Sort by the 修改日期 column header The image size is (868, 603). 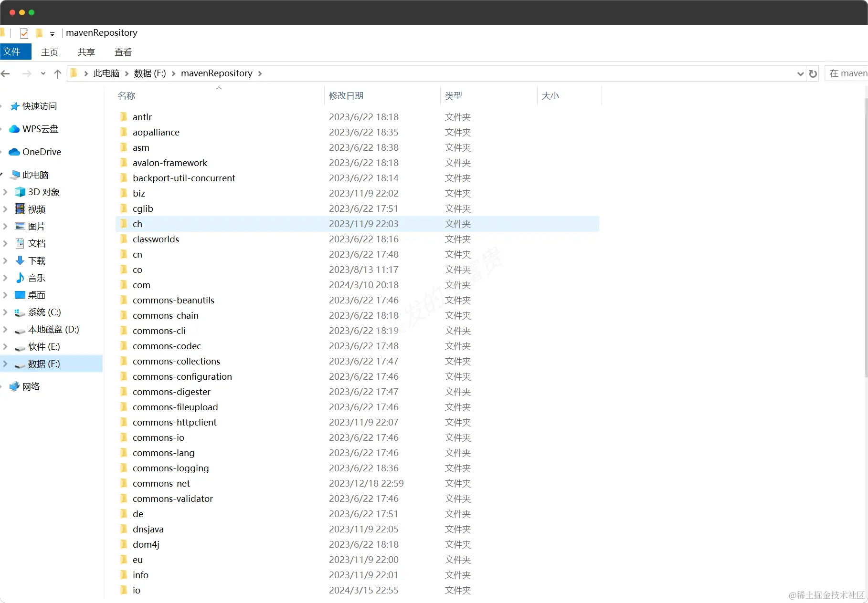tap(382, 95)
